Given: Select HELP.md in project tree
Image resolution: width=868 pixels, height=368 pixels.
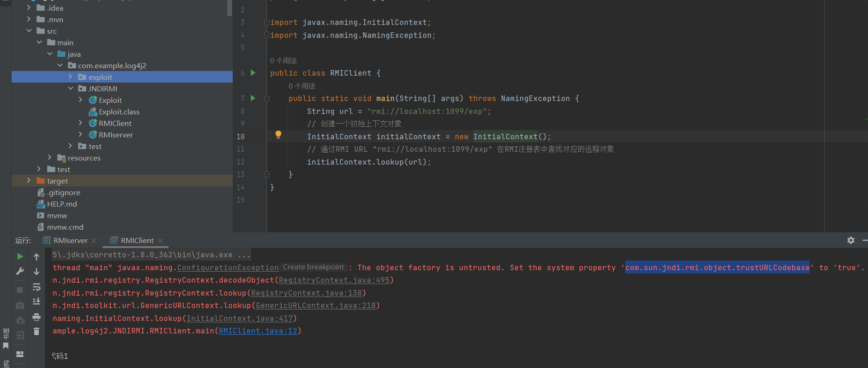Looking at the screenshot, I should point(62,204).
